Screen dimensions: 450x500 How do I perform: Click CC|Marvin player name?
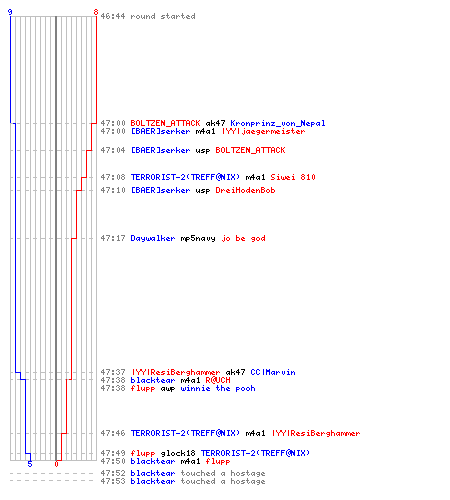273,372
